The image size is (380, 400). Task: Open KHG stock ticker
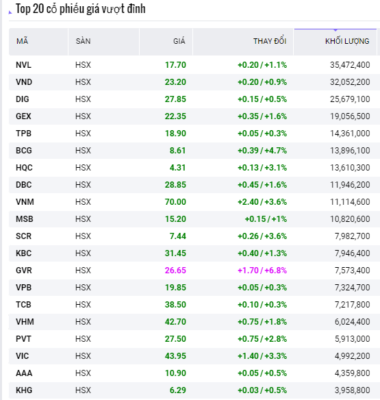coord(24,390)
